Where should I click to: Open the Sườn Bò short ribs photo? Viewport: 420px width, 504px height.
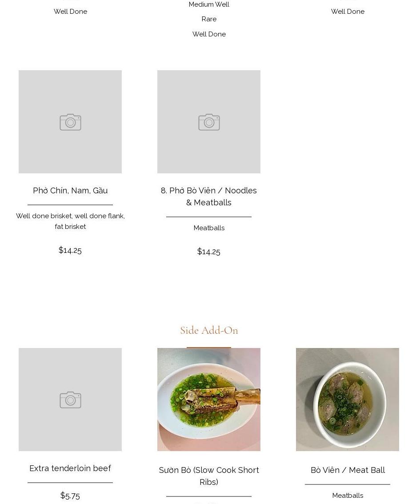(x=209, y=399)
